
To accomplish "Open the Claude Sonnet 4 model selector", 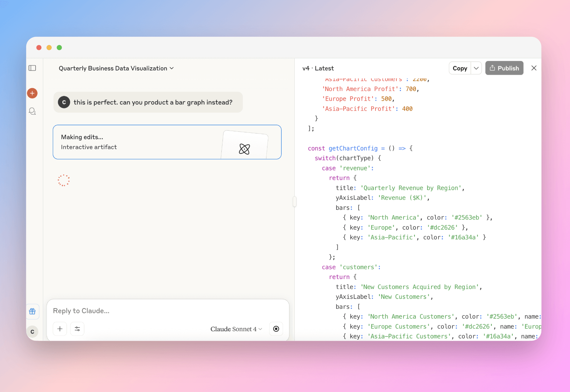I will tap(236, 329).
